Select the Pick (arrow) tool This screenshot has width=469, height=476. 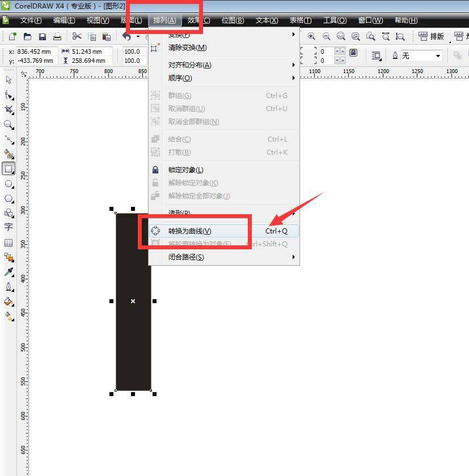(9, 80)
